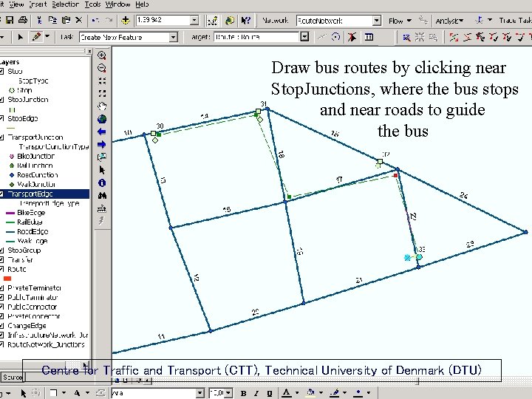This screenshot has height=399, width=532.
Task: Go back to previous extent arrow
Action: pyautogui.click(x=102, y=132)
